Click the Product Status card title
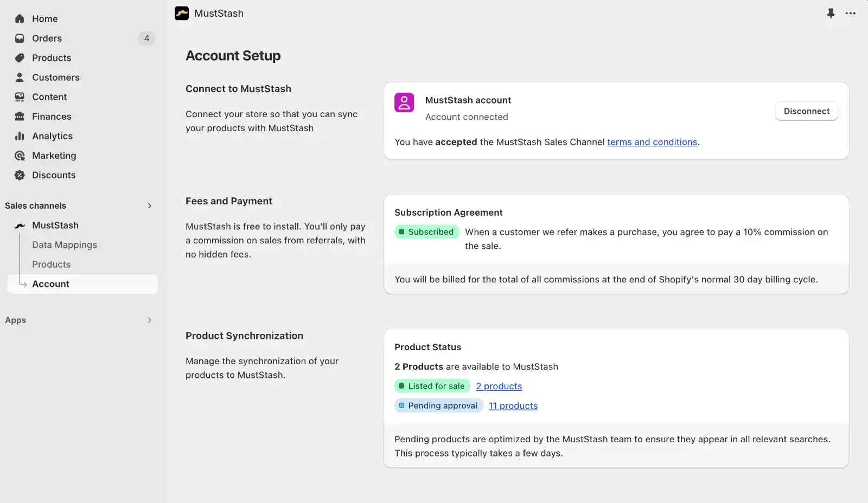Screen dimensions: 868x503 point(427,347)
